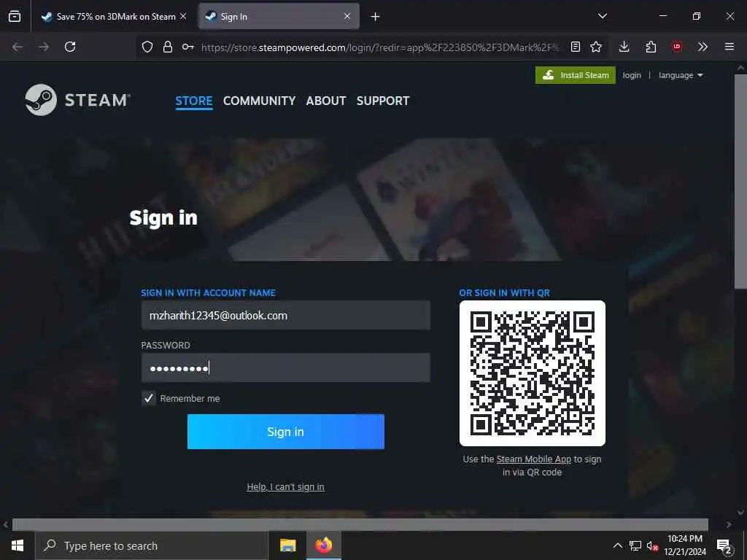Click the password input field
This screenshot has height=560, width=747.
pos(286,367)
